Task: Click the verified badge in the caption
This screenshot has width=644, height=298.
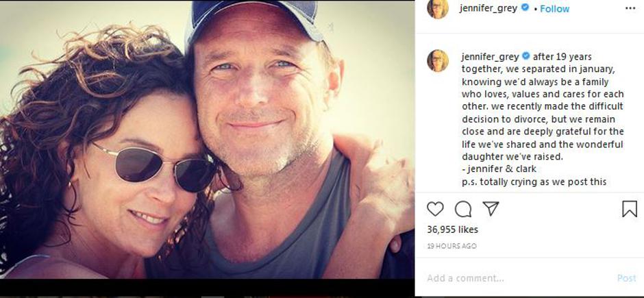Action: pos(526,56)
